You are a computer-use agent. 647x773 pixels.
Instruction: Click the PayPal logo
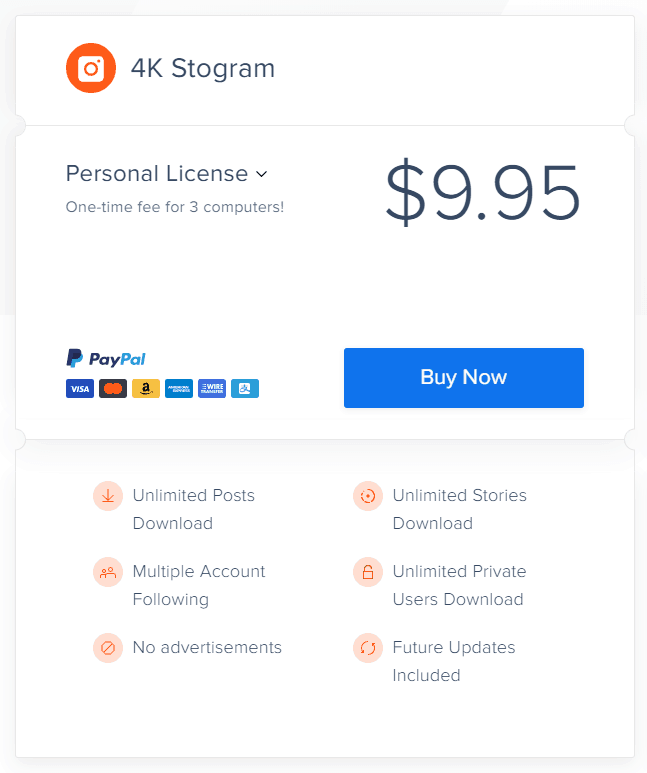(106, 358)
